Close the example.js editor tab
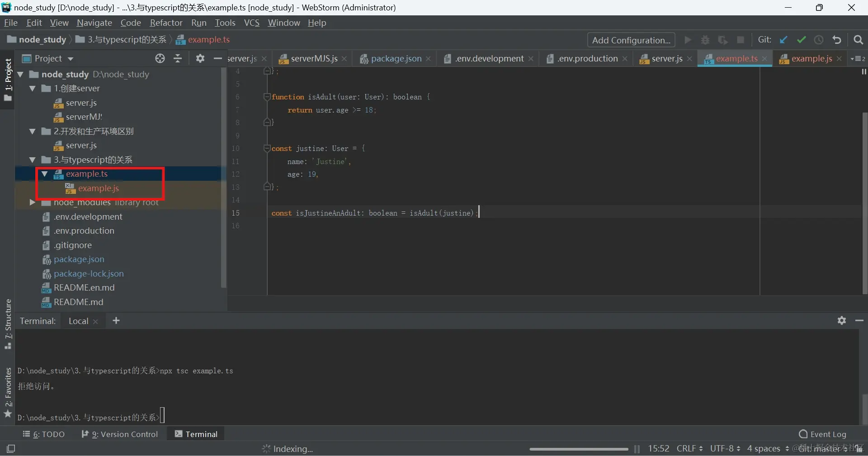 [x=839, y=59]
